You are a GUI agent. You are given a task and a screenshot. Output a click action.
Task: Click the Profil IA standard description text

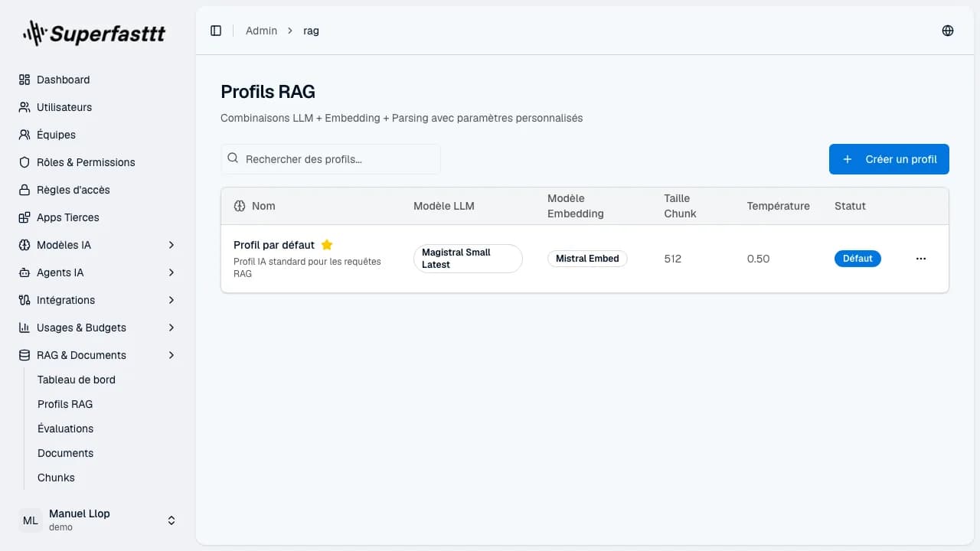coord(307,267)
